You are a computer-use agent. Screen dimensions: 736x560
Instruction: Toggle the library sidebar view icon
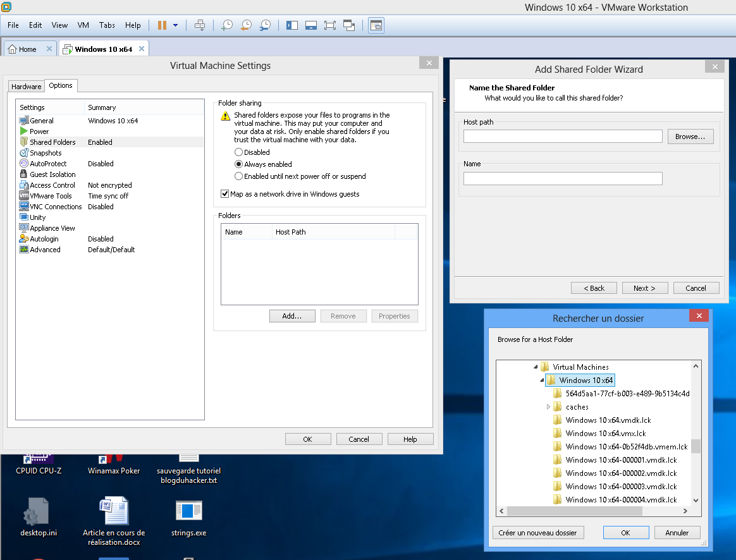[292, 25]
